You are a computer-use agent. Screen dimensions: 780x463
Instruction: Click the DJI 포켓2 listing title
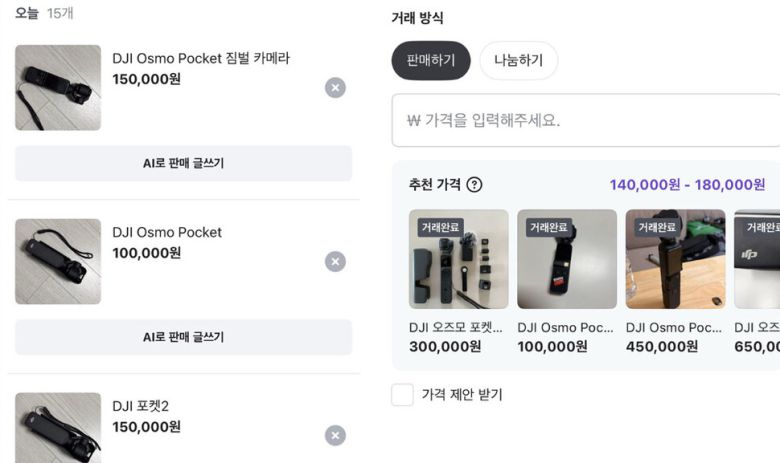coord(141,406)
